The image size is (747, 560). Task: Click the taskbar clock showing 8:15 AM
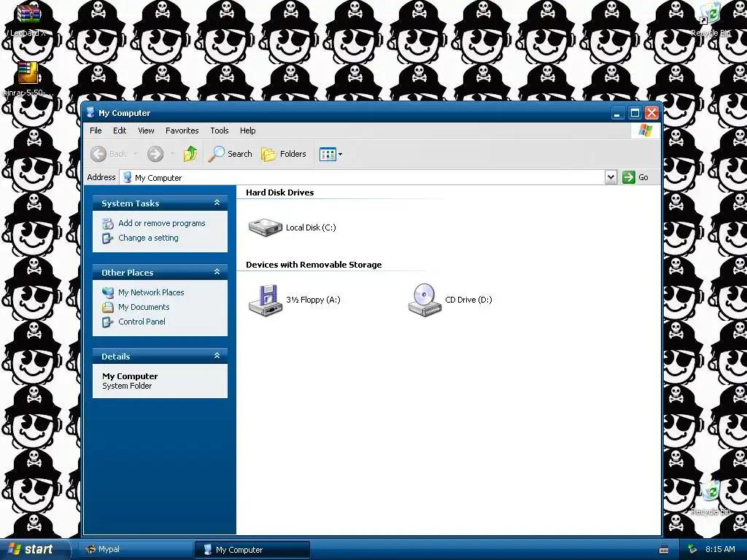tap(720, 549)
